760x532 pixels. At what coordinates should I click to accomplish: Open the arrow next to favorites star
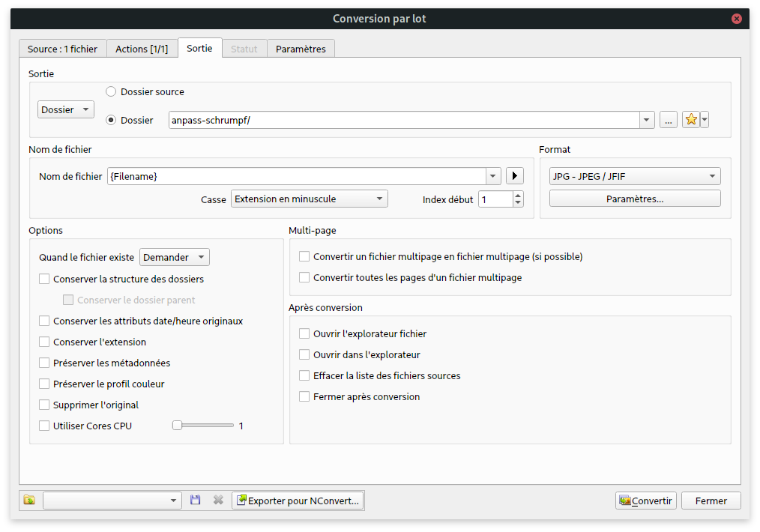705,120
